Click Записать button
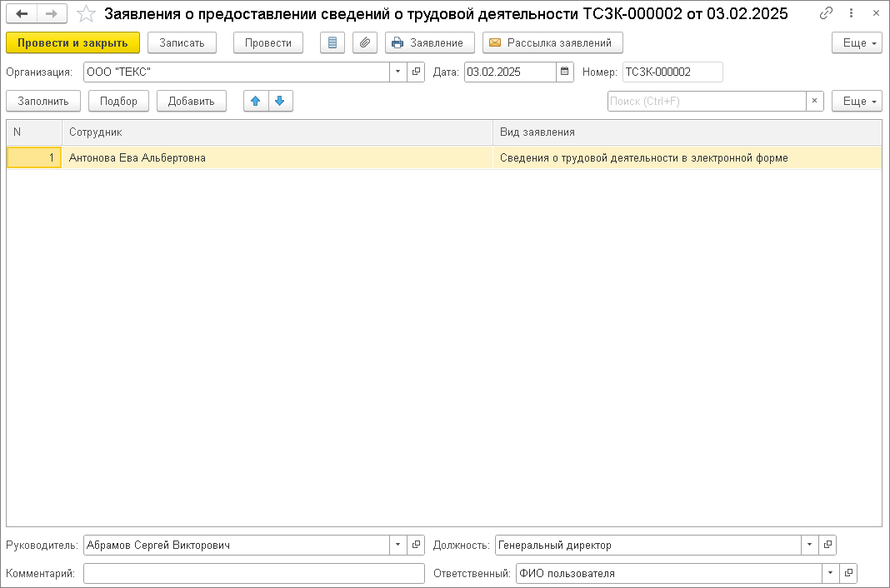Viewport: 890px width, 588px height. 182,42
